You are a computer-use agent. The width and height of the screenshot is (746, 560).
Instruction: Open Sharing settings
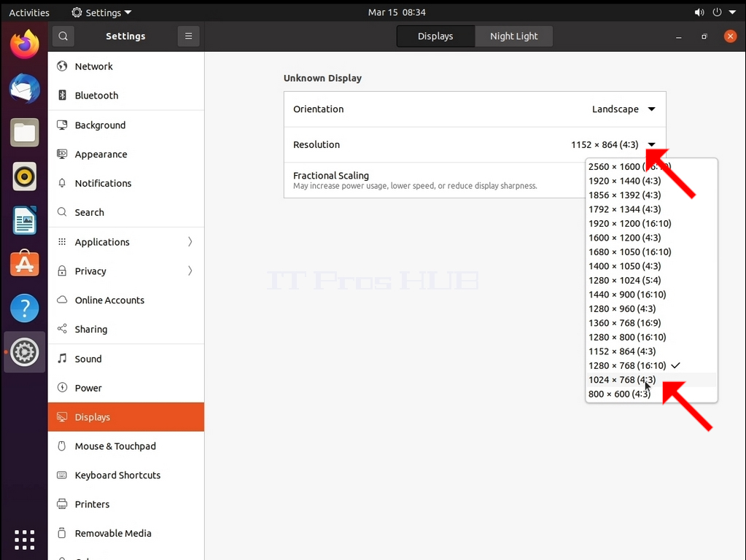pyautogui.click(x=126, y=330)
